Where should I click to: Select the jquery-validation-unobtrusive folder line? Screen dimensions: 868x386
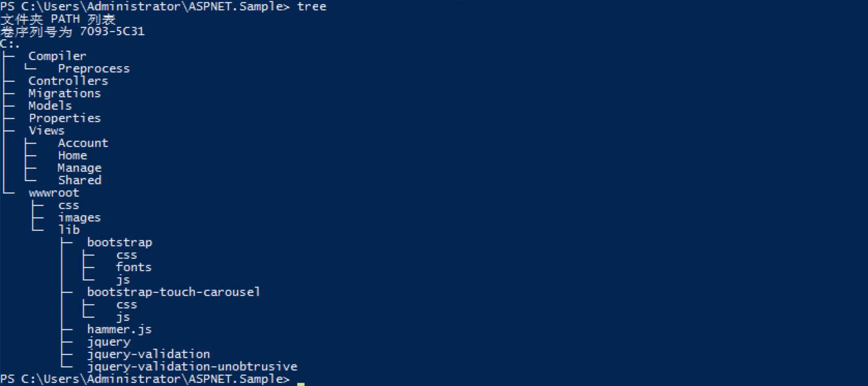click(192, 366)
